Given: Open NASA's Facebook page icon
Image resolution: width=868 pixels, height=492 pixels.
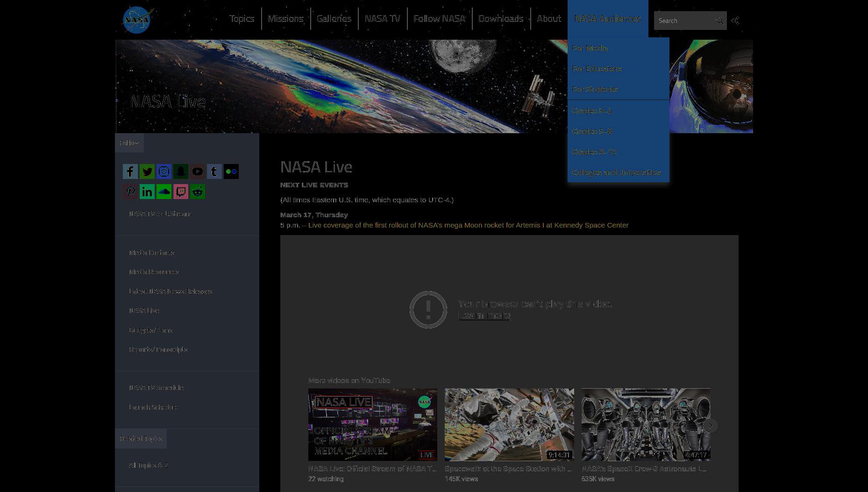Looking at the screenshot, I should click(x=130, y=171).
